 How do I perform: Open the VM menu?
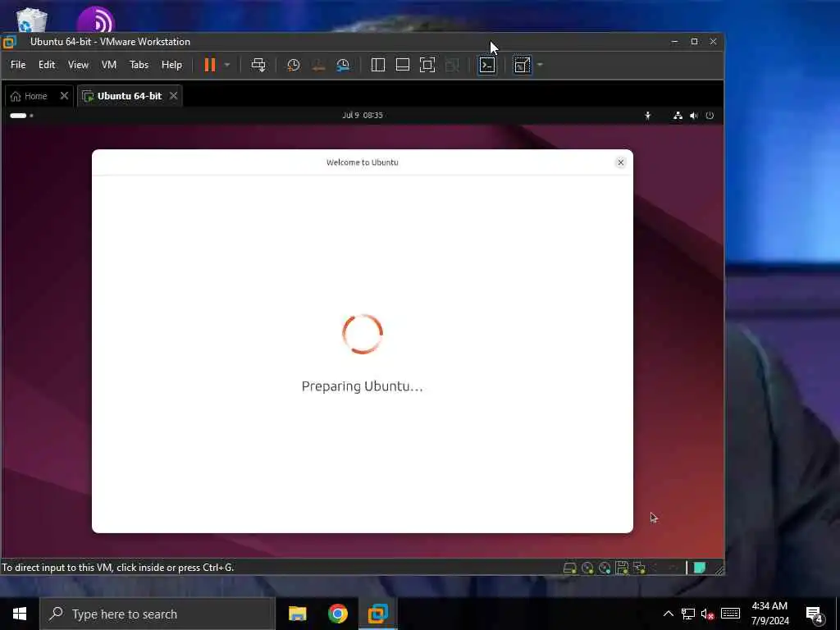(109, 65)
